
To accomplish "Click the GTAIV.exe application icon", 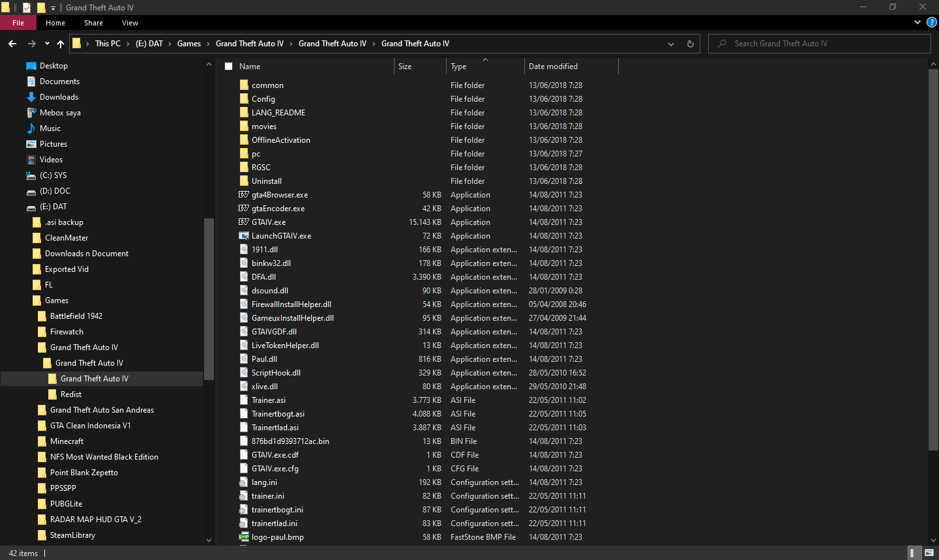I will 244,222.
